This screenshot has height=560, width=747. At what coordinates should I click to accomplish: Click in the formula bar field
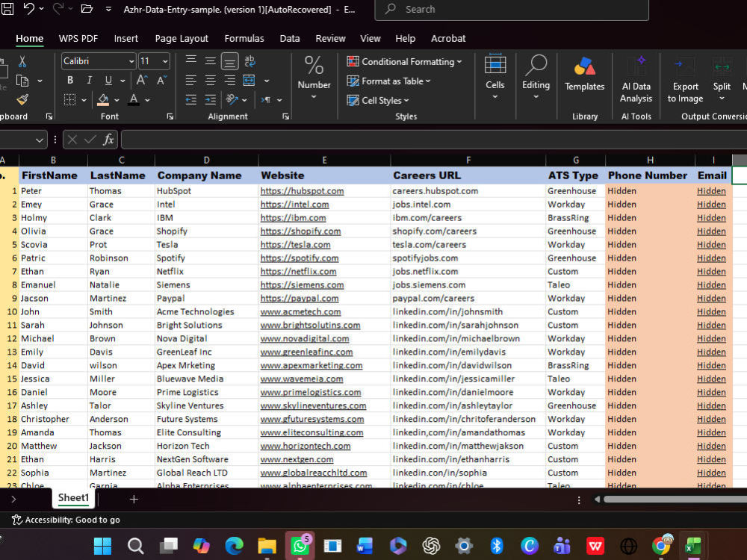click(x=433, y=140)
